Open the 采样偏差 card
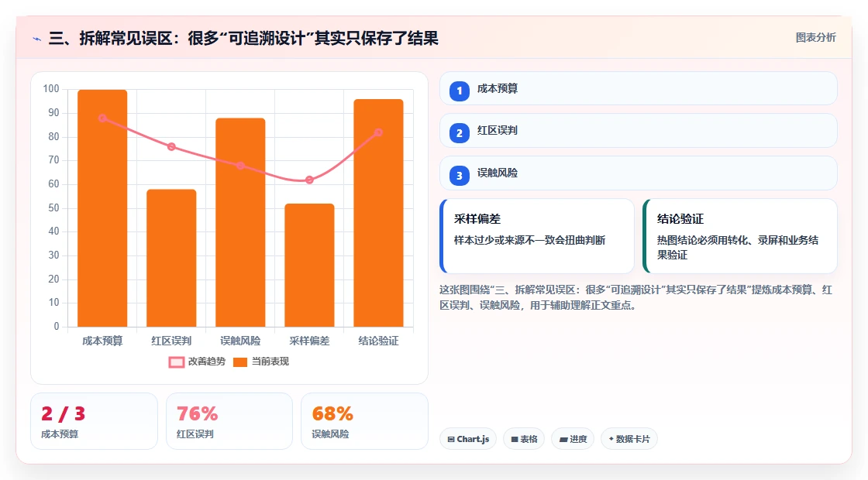 [x=537, y=236]
